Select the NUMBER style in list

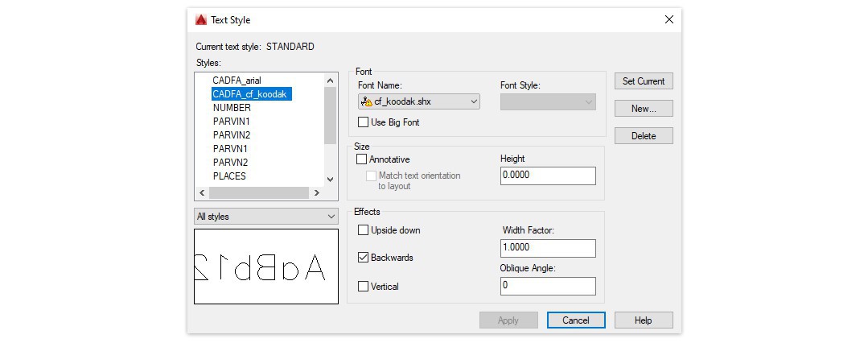(x=232, y=108)
